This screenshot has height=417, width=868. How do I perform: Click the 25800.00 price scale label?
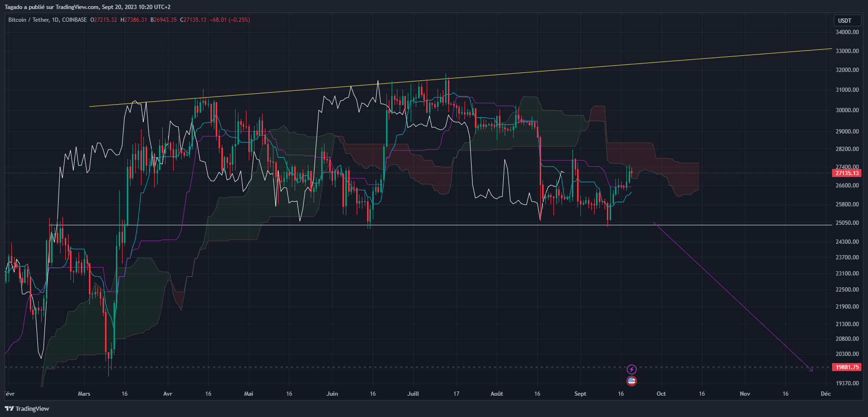(847, 204)
